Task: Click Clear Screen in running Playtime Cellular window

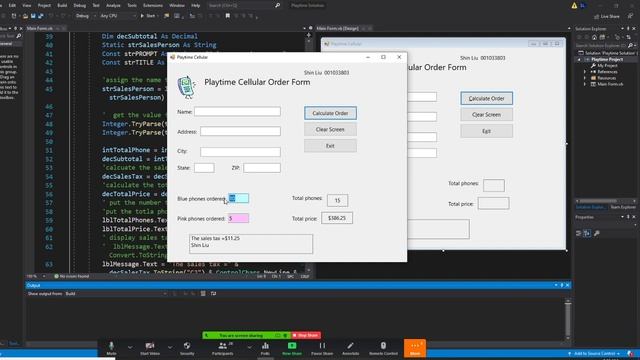Action: (x=330, y=129)
